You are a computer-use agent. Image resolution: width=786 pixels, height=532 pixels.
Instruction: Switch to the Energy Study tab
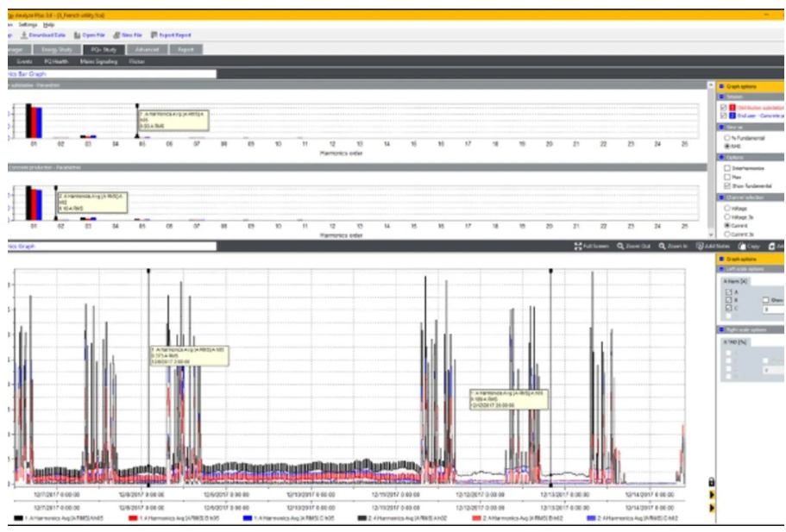(x=57, y=49)
